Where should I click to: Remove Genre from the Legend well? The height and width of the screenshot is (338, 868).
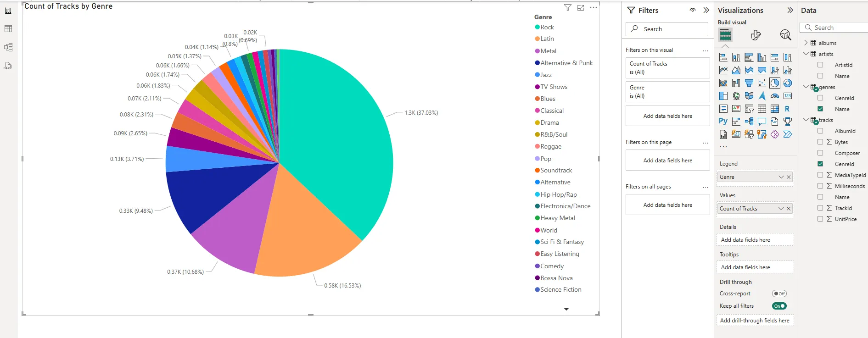(x=789, y=177)
